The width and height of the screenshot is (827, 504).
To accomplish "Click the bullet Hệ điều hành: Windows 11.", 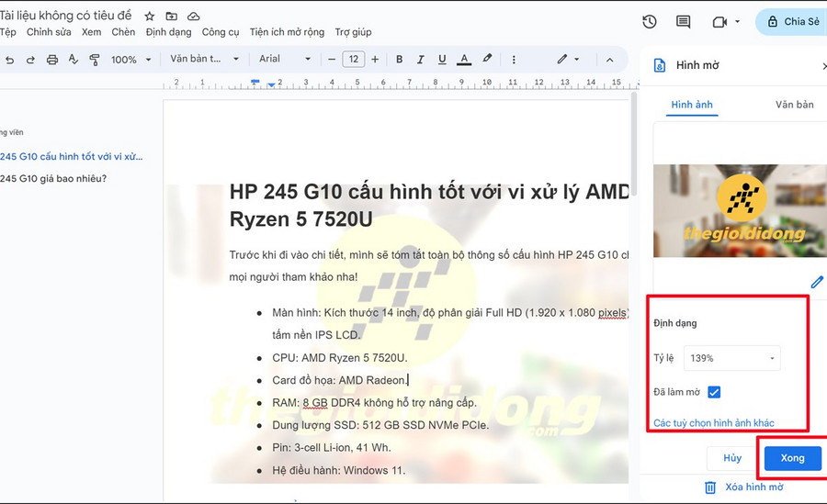I will coord(338,470).
